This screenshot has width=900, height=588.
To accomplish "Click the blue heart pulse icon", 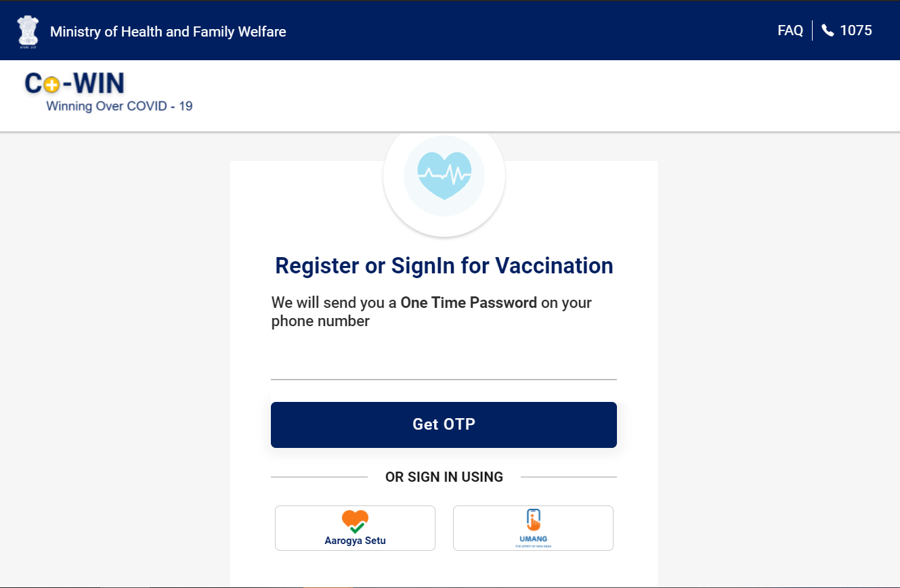I will [x=444, y=175].
